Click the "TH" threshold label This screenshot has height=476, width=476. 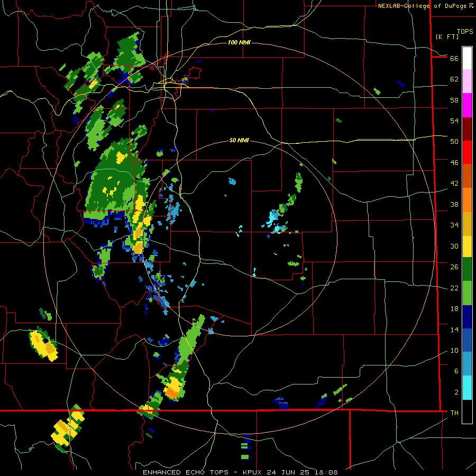454,413
